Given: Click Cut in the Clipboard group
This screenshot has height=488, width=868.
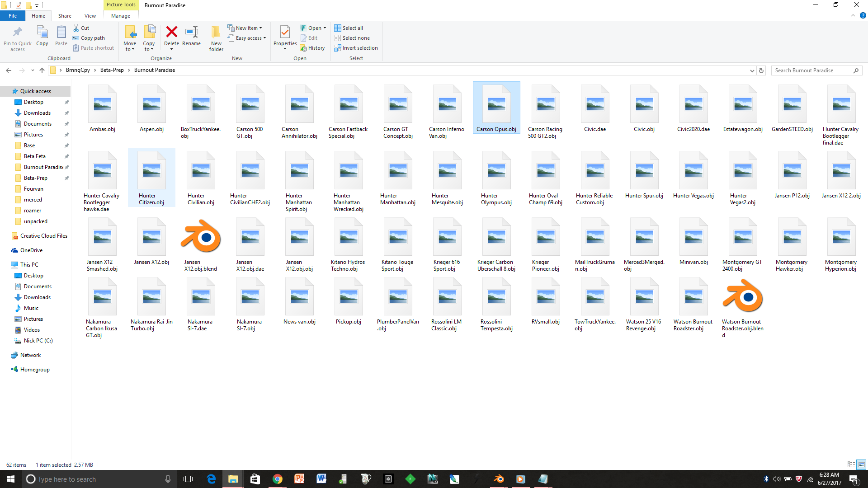Looking at the screenshot, I should click(x=81, y=28).
